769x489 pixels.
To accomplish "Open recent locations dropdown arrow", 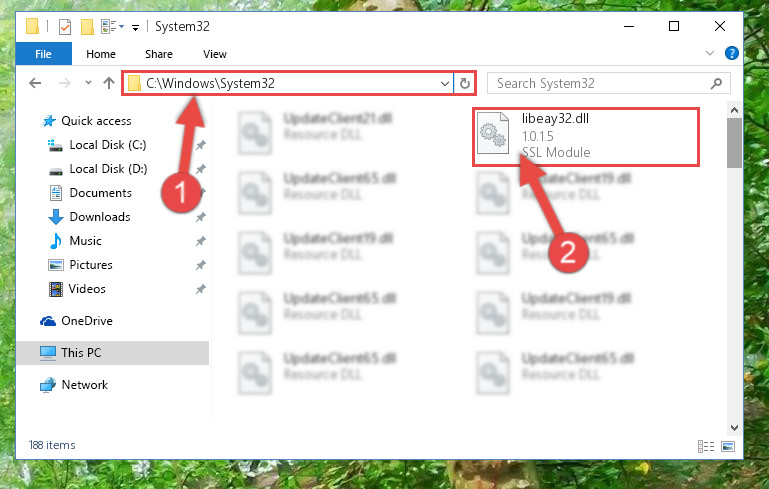I will [88, 82].
